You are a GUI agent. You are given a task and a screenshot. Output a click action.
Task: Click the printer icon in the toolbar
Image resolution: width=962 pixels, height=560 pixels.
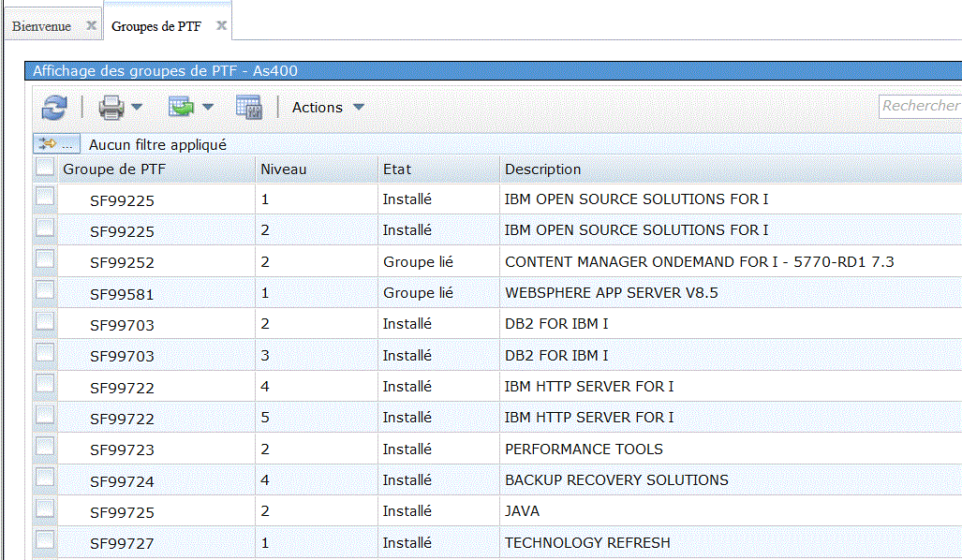pos(111,108)
